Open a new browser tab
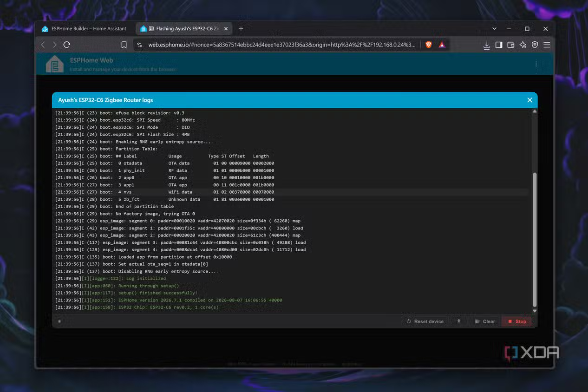The height and width of the screenshot is (392, 588). click(x=241, y=29)
